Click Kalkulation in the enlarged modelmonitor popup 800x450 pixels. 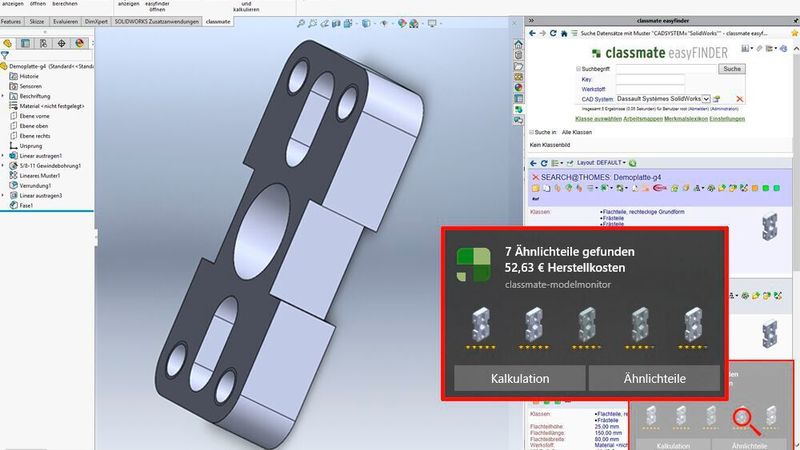pos(520,379)
